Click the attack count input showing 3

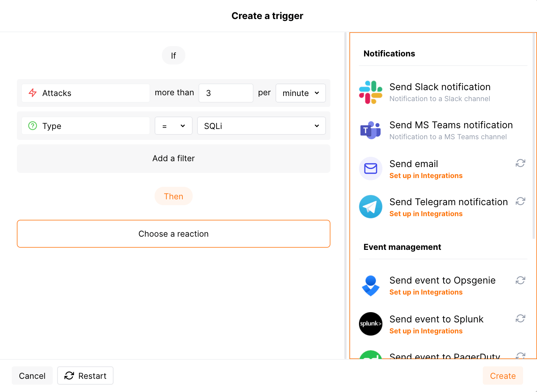click(x=226, y=93)
